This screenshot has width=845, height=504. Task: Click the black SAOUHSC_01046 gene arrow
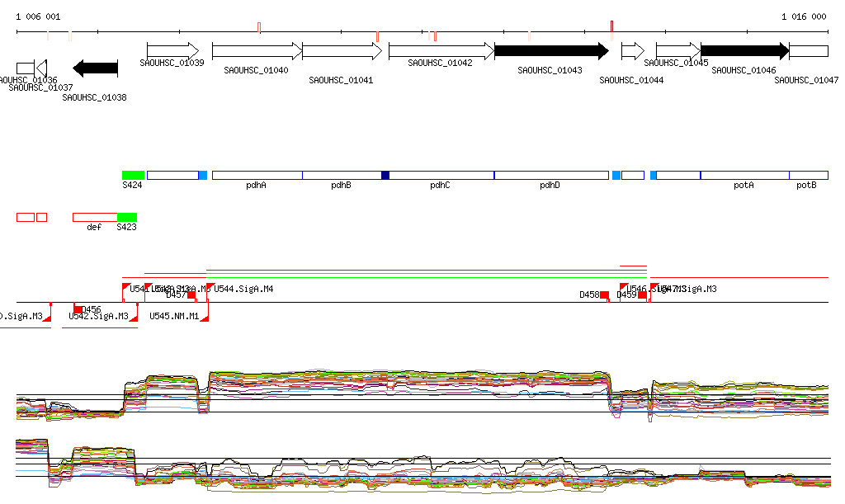coord(744,51)
